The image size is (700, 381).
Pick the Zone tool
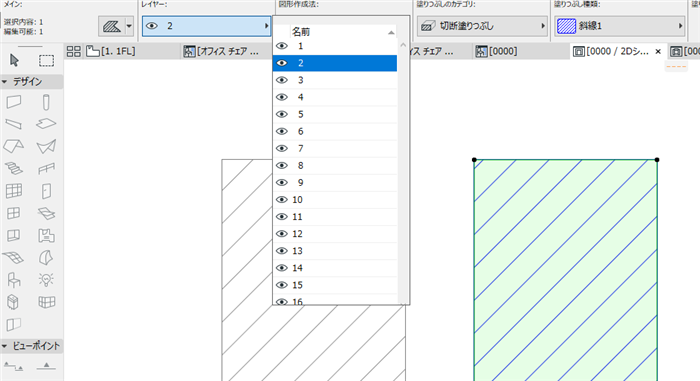(46, 235)
